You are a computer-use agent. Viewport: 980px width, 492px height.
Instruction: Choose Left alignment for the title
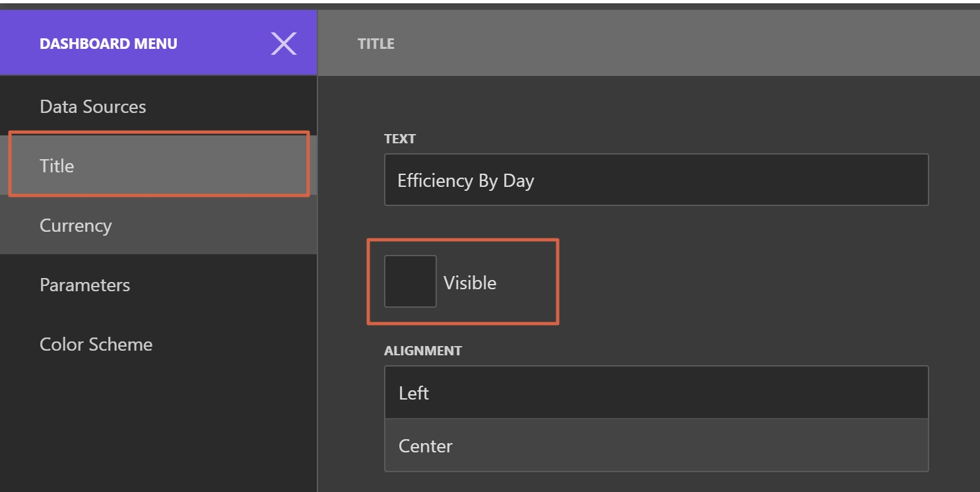click(x=656, y=392)
